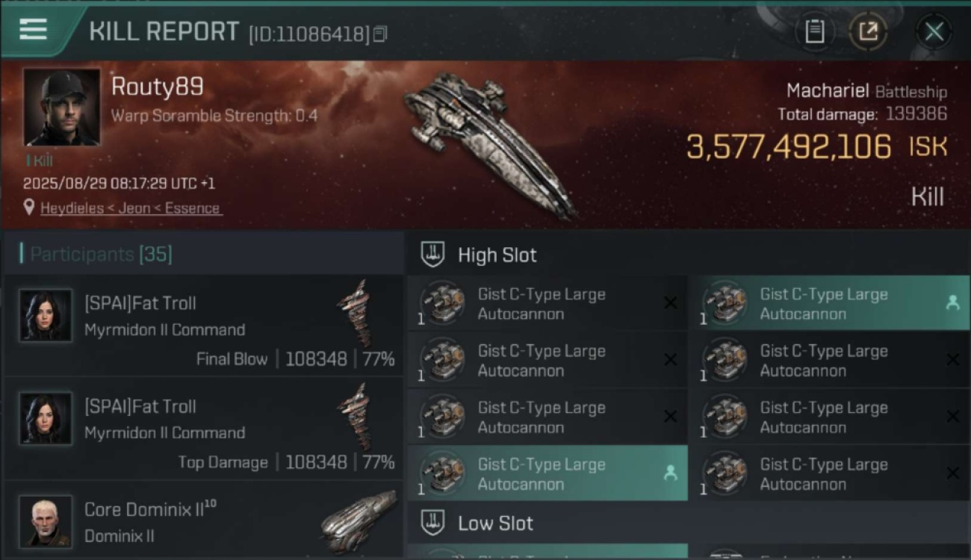Select highlighted top-right Gist C-Type Autocannon
Image resolution: width=971 pixels, height=560 pixels.
pyautogui.click(x=829, y=304)
